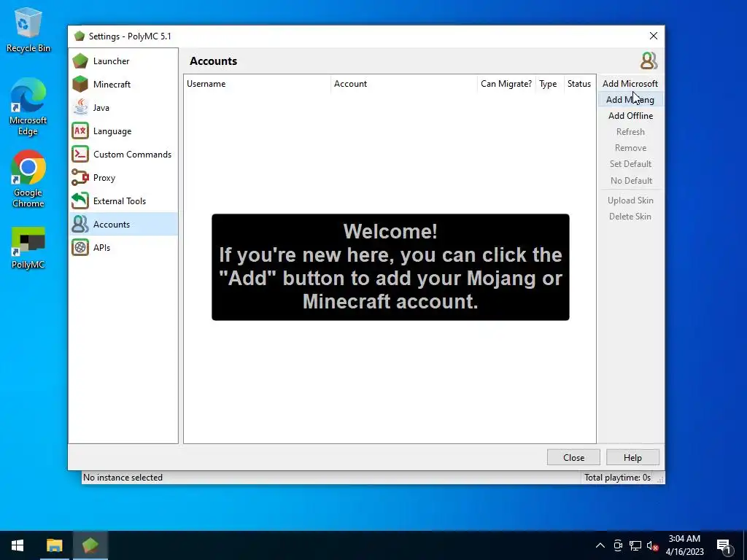Click the Delete Skin button
Viewport: 747px width, 560px height.
[x=630, y=216]
